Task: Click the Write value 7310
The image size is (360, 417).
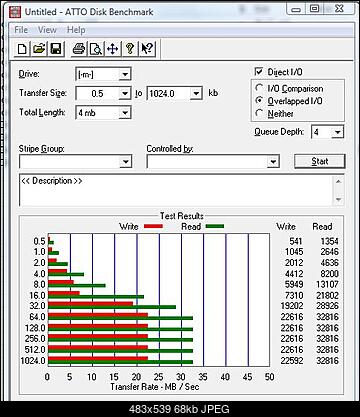Action: (x=294, y=295)
